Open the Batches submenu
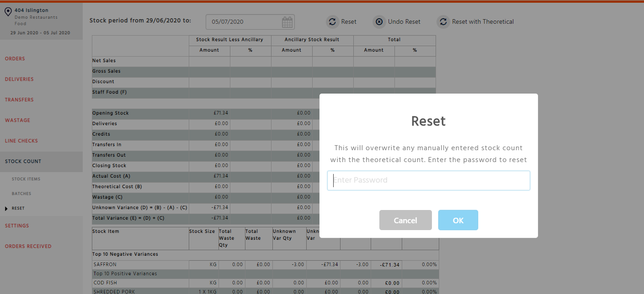Screen dimensions: 644x294 click(x=21, y=194)
